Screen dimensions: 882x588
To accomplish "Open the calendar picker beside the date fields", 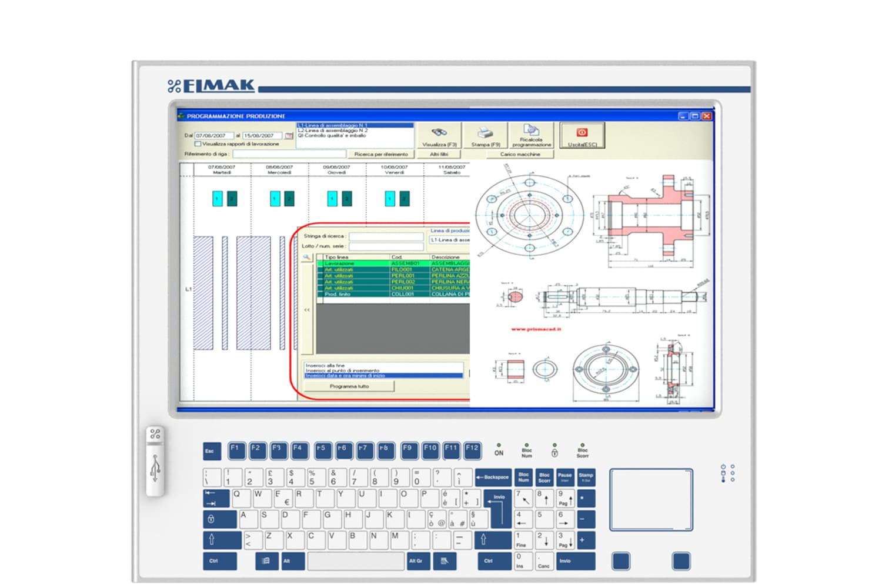I will point(289,136).
